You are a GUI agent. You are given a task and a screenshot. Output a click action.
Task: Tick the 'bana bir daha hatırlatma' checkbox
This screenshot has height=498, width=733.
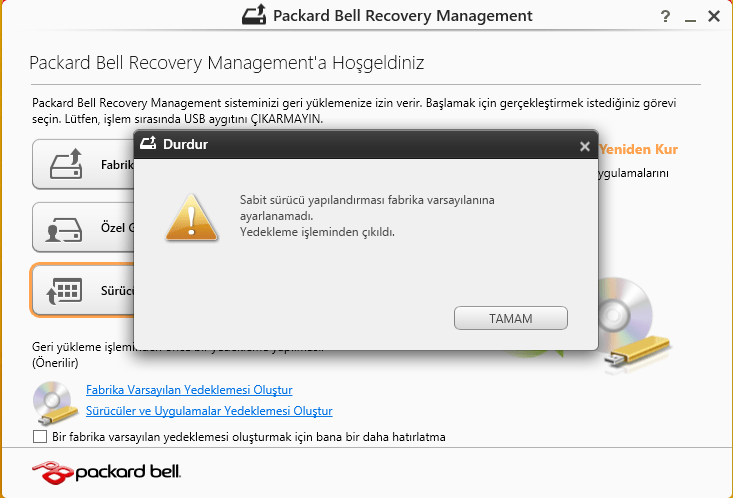pyautogui.click(x=40, y=437)
